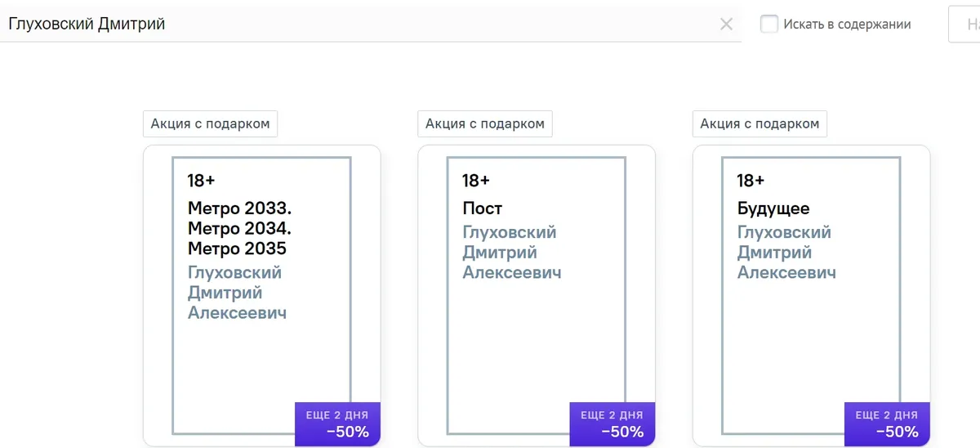Viewport: 980px width, 448px height.
Task: Click the -50% discount badge on Метро trilogy
Action: [x=337, y=424]
